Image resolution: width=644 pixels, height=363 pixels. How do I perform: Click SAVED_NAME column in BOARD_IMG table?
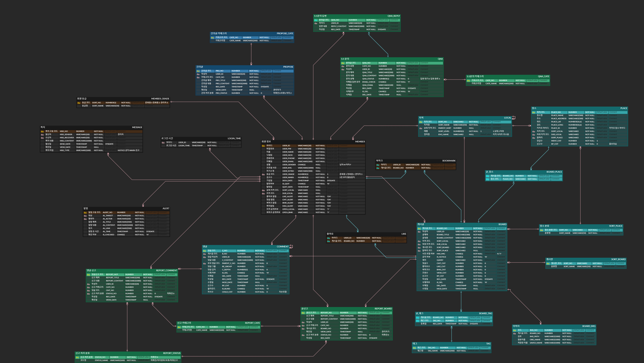(x=536, y=343)
